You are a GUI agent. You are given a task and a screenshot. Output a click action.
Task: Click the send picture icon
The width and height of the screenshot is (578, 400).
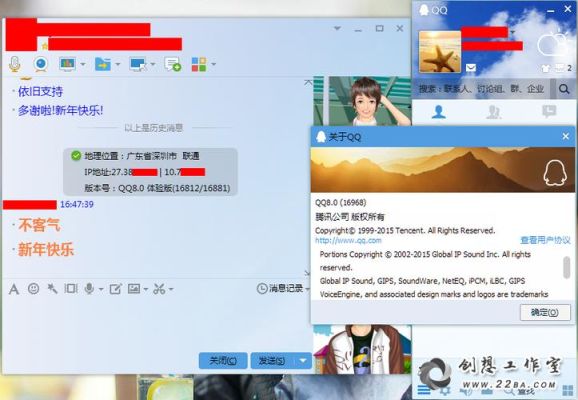point(134,288)
